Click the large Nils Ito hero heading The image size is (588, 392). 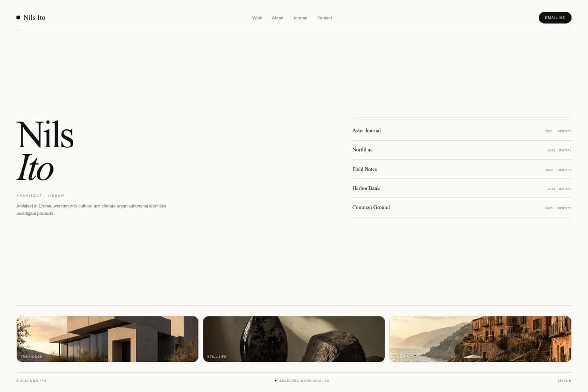click(45, 151)
